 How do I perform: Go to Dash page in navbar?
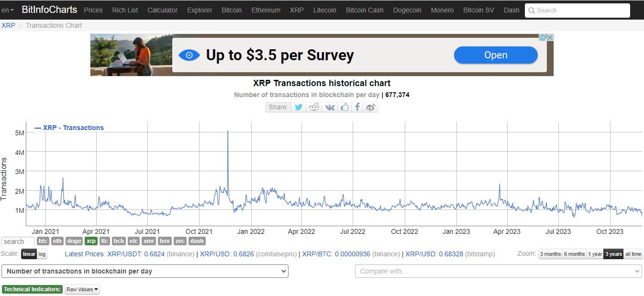pos(511,10)
